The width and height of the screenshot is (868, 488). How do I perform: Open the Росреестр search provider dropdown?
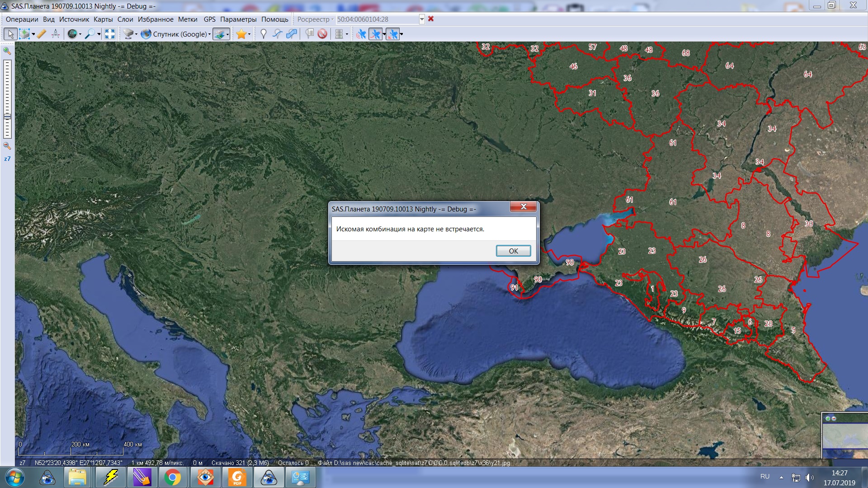tap(315, 19)
